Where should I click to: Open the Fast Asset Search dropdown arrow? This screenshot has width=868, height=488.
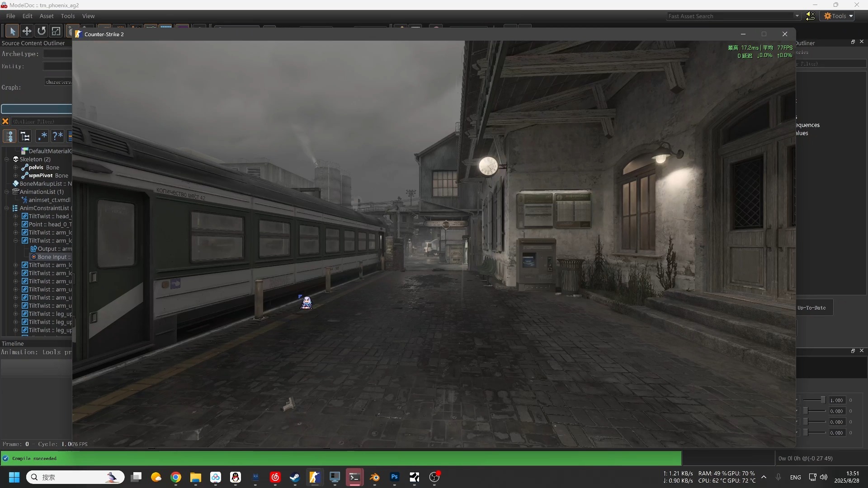pos(797,16)
